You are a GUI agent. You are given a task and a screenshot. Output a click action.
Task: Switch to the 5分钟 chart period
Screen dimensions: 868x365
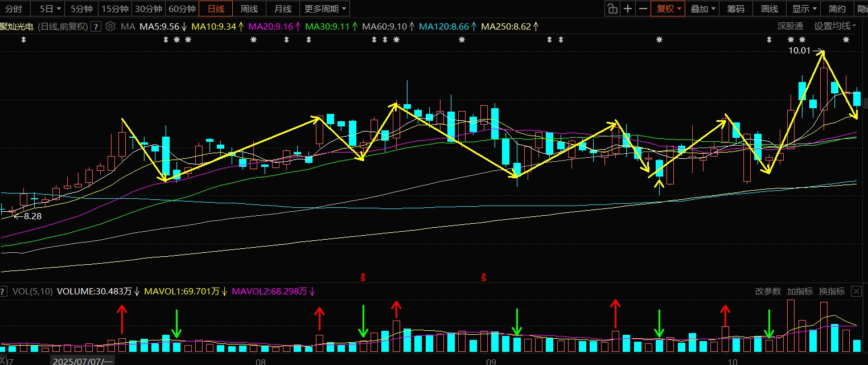click(x=81, y=9)
